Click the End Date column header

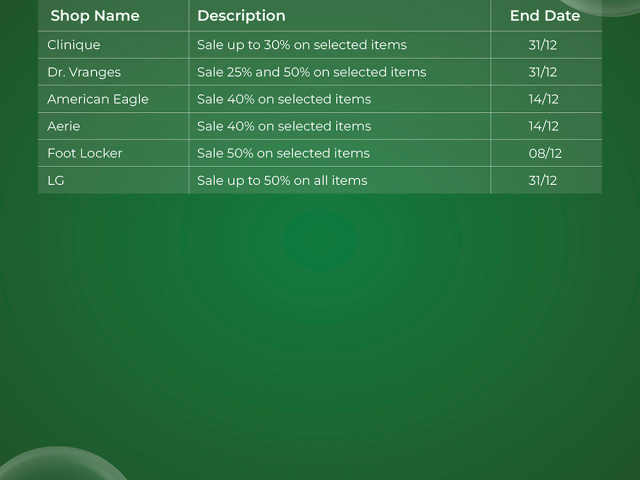pos(545,16)
